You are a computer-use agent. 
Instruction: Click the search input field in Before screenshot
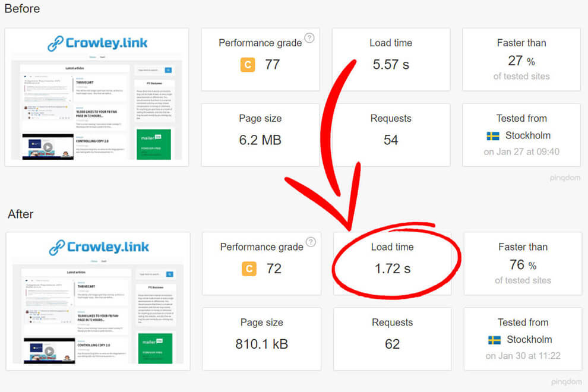coord(149,70)
